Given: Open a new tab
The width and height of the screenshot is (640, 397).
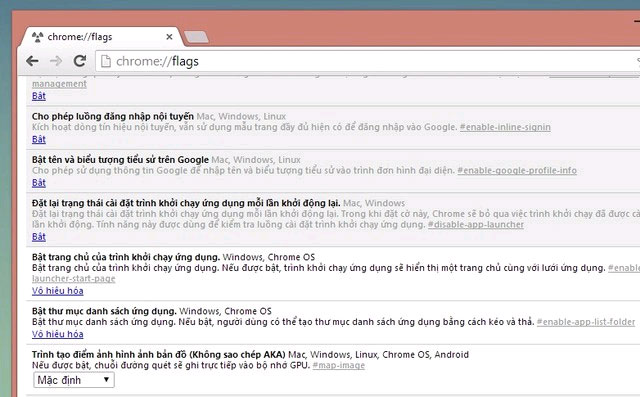Looking at the screenshot, I should 197,37.
